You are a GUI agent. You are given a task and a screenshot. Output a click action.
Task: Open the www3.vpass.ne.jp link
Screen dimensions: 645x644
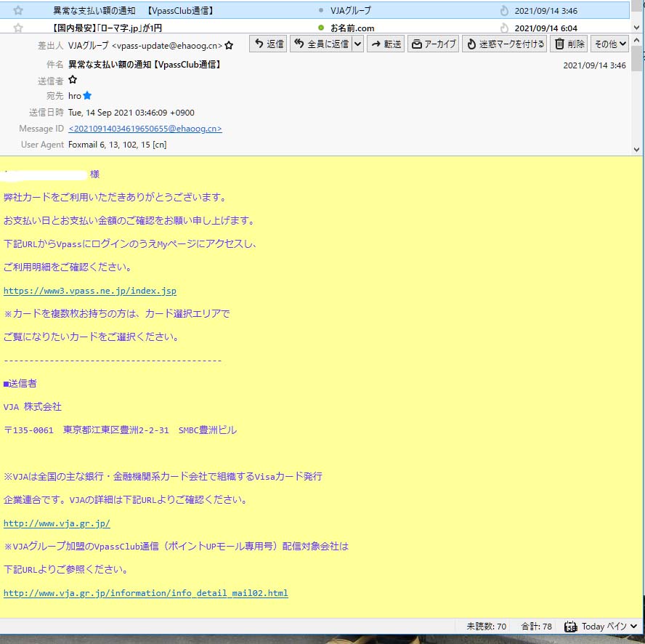(89, 290)
